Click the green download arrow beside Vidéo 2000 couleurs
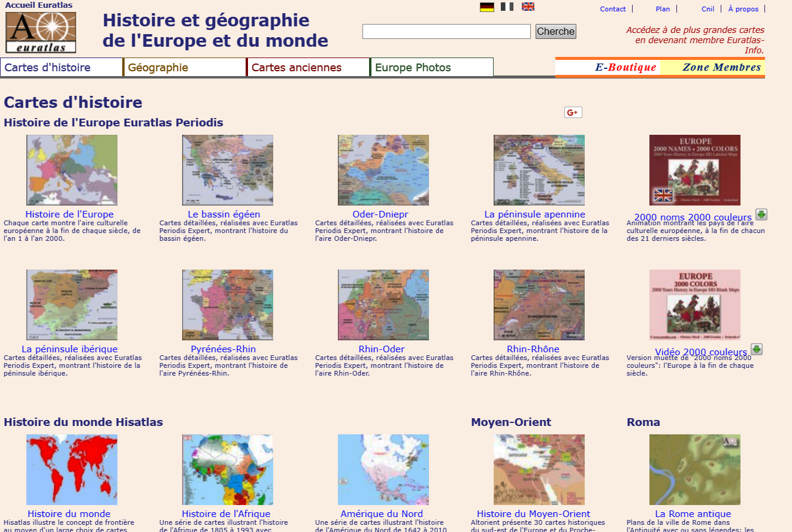The image size is (792, 532). 757,349
